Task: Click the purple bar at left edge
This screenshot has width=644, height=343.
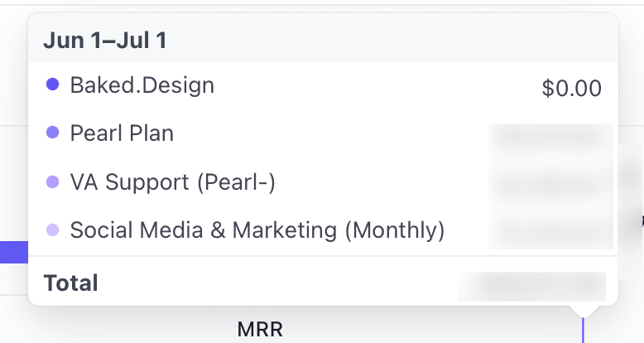Action: [x=13, y=252]
